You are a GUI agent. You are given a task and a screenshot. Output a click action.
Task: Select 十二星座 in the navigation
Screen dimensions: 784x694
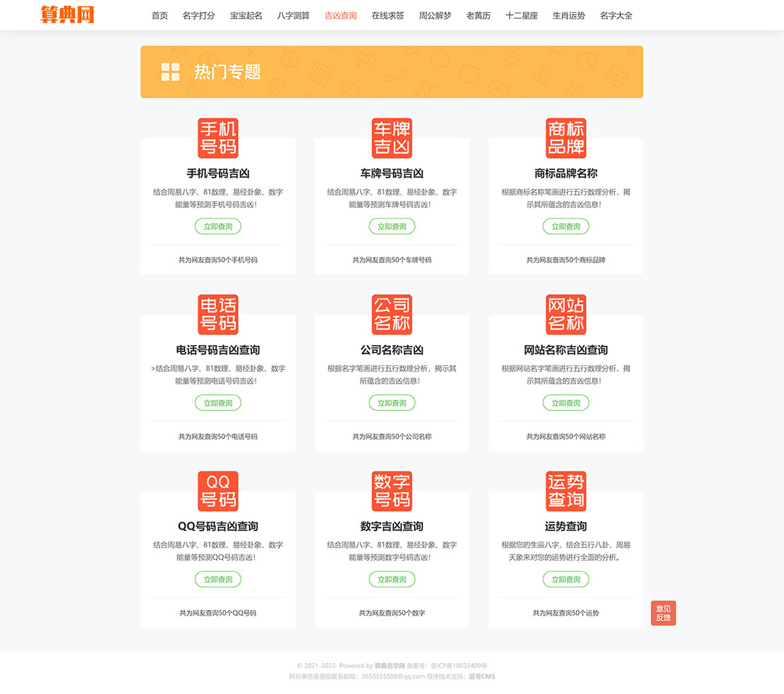pos(522,15)
